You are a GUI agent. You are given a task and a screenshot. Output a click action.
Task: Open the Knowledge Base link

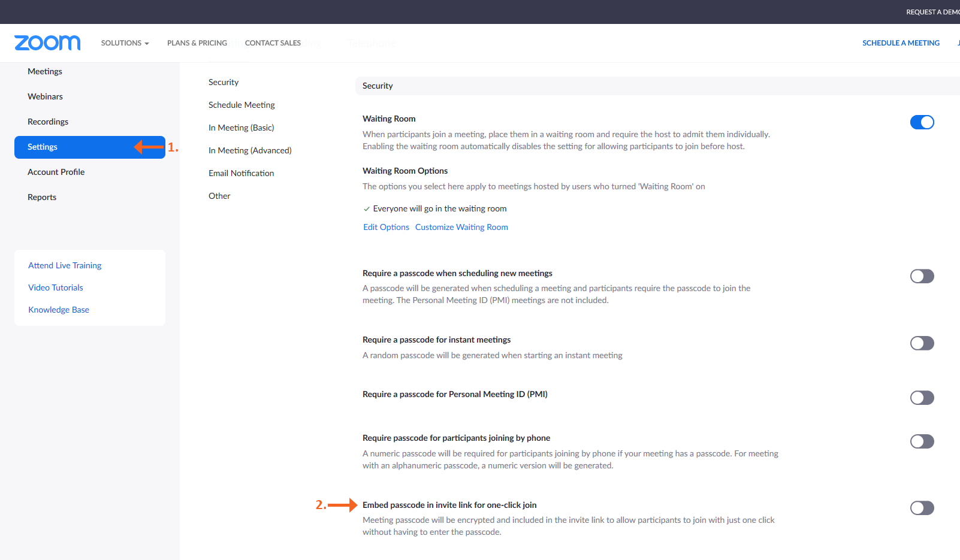coord(59,310)
